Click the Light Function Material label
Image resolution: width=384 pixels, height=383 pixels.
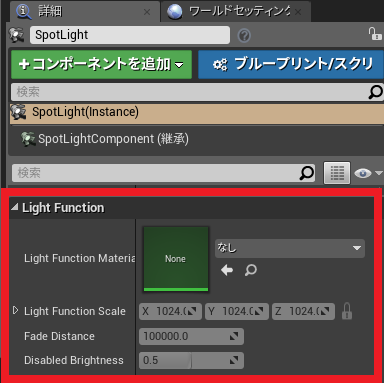80,258
